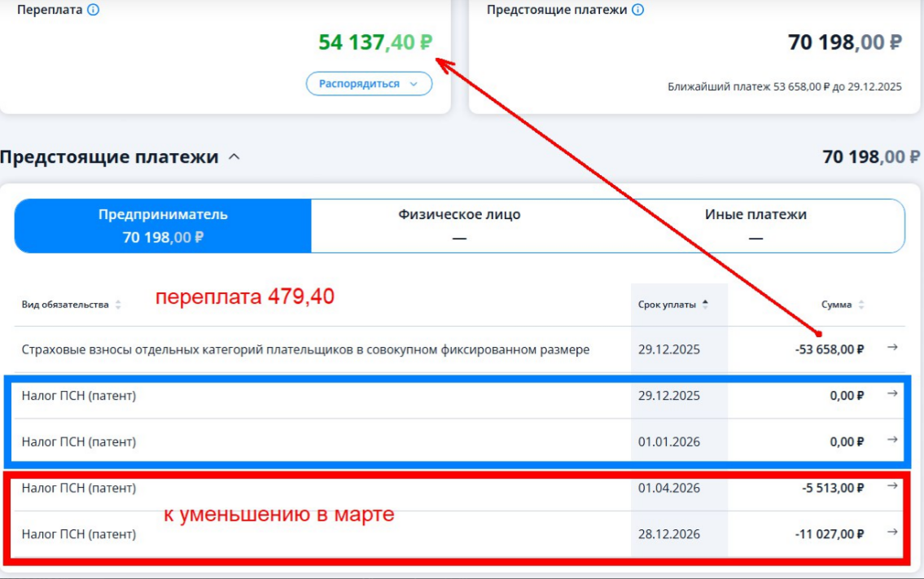Expand the Распорядиться chevron arrow
924x579 pixels.
coord(415,84)
